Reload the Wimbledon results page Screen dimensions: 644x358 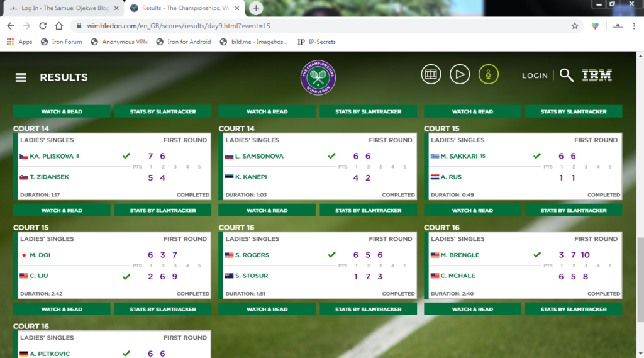pos(43,26)
